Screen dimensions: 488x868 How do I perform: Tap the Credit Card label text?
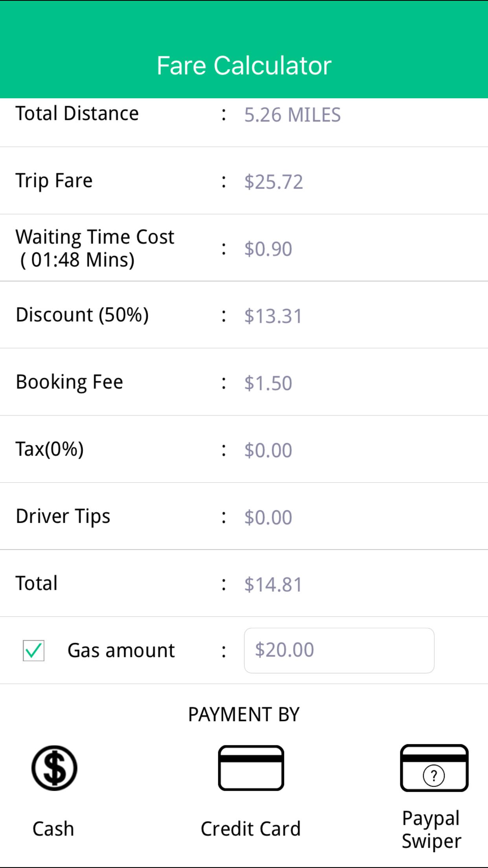click(x=251, y=829)
